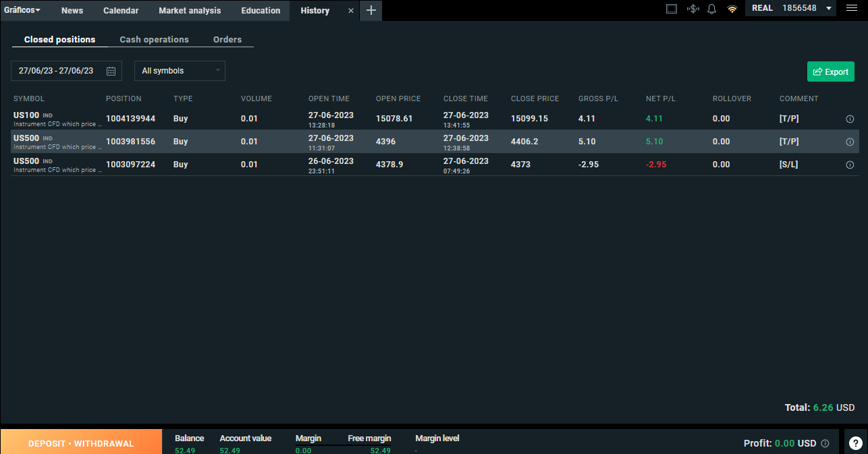
Task: Click position number 1003981556
Action: (x=130, y=142)
